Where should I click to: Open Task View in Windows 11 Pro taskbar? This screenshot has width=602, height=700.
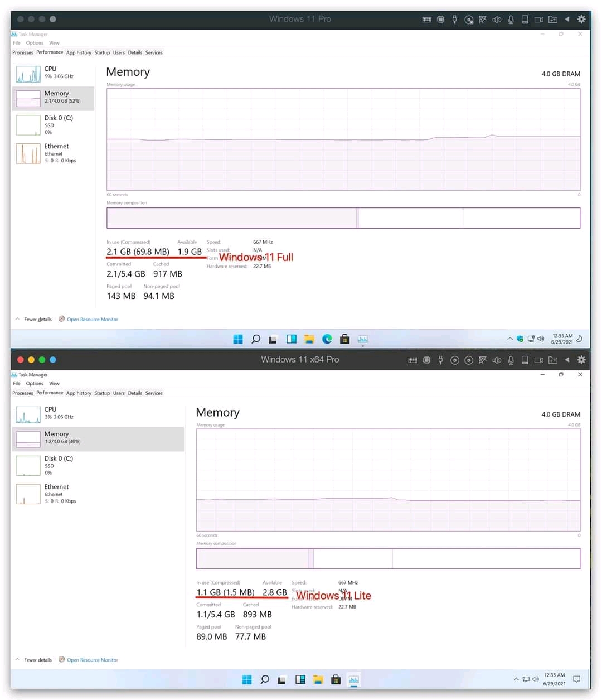[x=273, y=339]
